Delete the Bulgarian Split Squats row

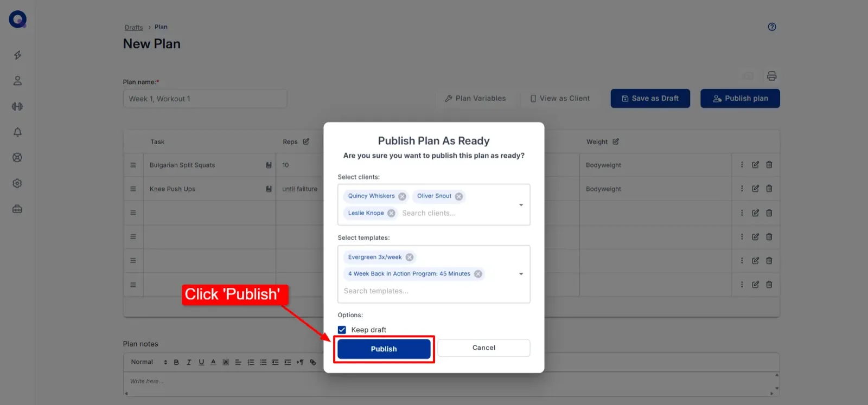[x=769, y=165]
